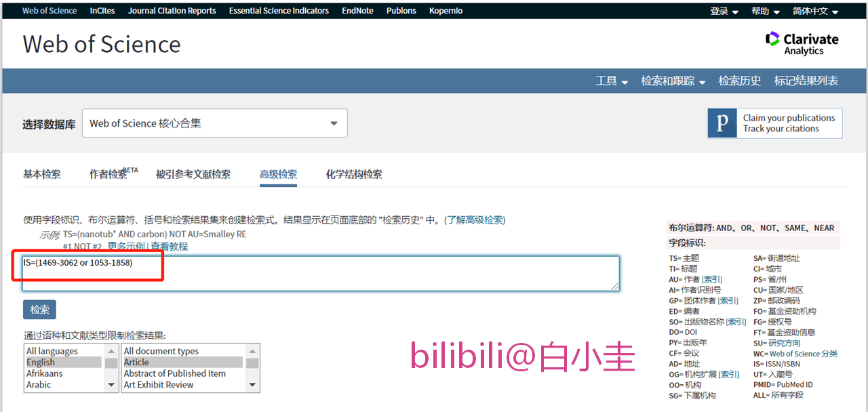This screenshot has height=412, width=868.
Task: Click language list scroll down arrow
Action: click(x=111, y=385)
